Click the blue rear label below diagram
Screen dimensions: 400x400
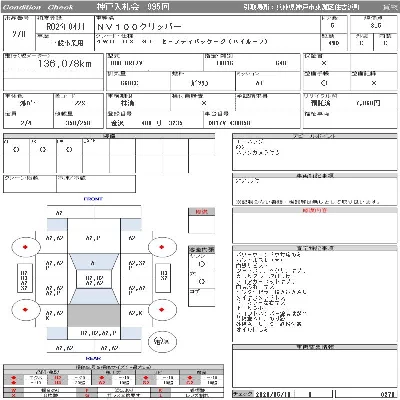(93, 358)
